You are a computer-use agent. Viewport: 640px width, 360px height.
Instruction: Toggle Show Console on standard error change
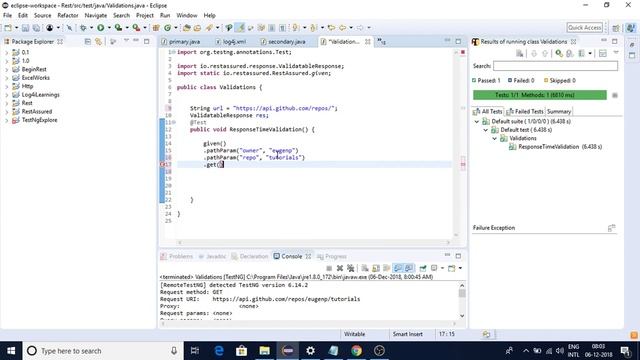[x=409, y=268]
